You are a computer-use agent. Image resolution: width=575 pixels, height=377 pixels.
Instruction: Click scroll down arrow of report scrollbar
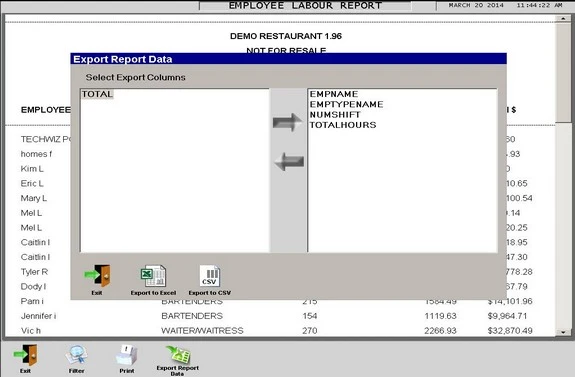(563, 332)
